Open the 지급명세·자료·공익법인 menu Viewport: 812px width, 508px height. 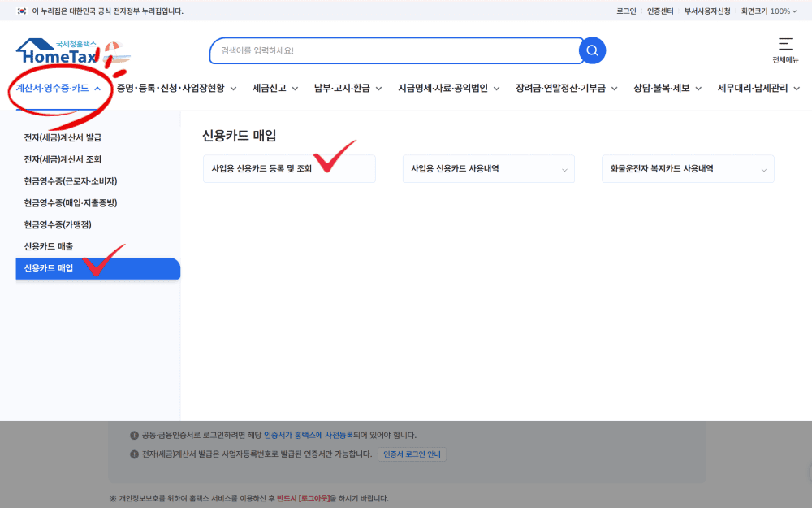click(448, 88)
